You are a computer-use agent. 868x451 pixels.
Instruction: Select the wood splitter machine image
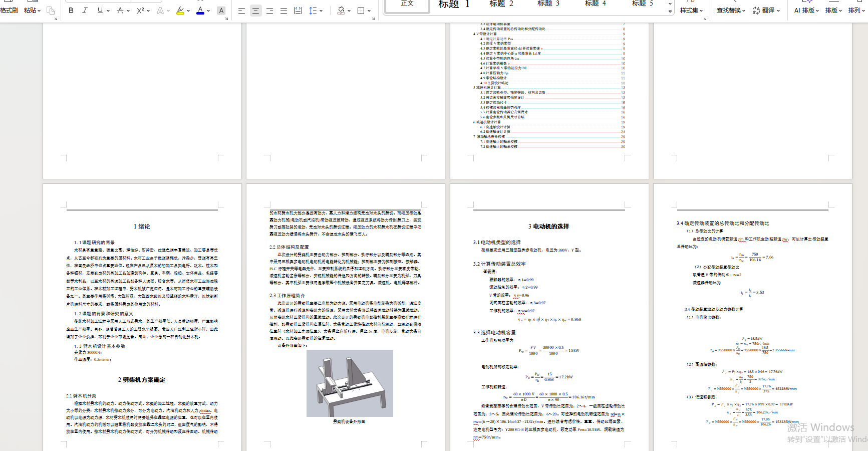tap(350, 383)
